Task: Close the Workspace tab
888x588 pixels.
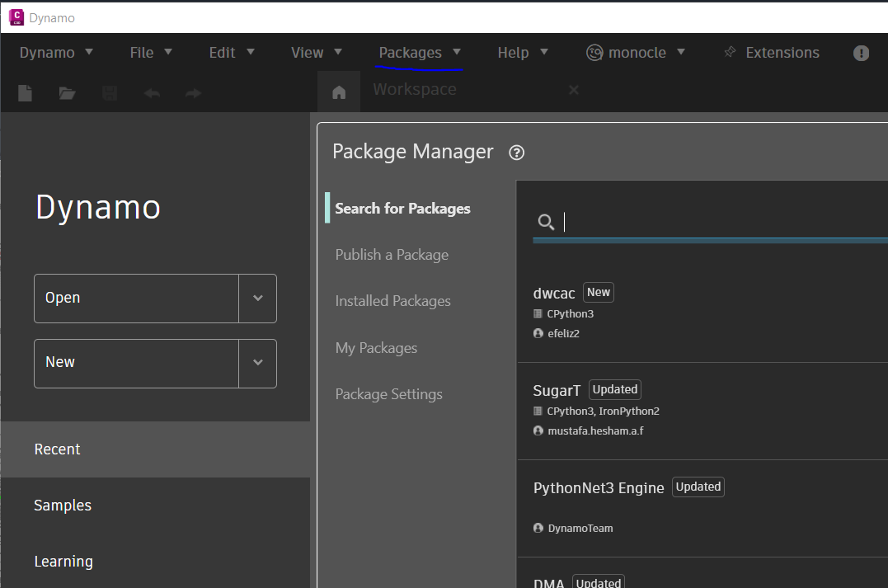Action: [x=574, y=90]
